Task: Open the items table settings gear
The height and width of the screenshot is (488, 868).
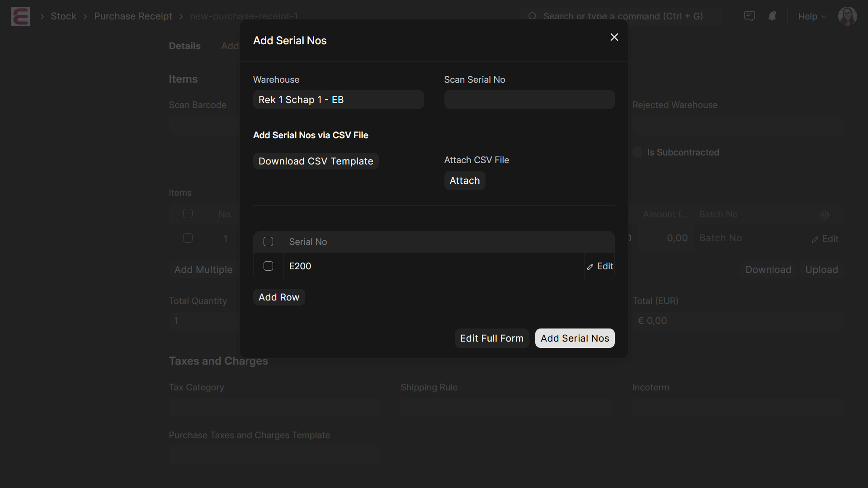Action: 825,215
